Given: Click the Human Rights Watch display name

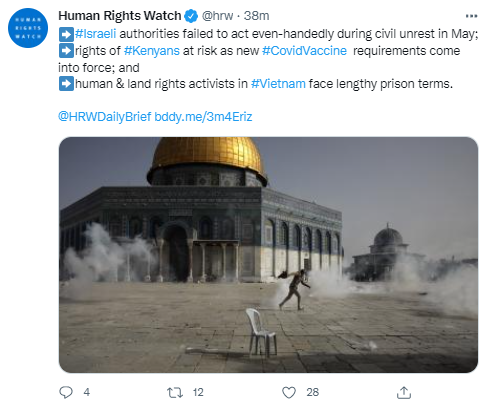Looking at the screenshot, I should [x=120, y=16].
